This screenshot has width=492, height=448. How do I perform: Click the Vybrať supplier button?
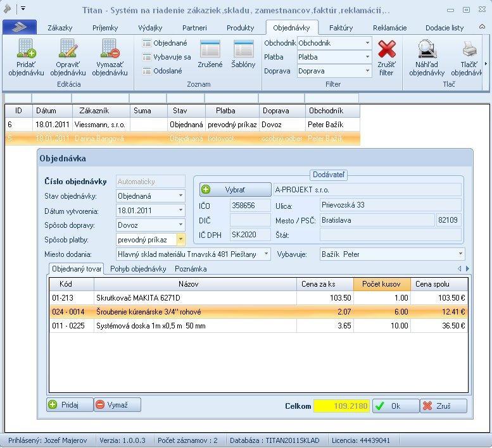click(235, 190)
